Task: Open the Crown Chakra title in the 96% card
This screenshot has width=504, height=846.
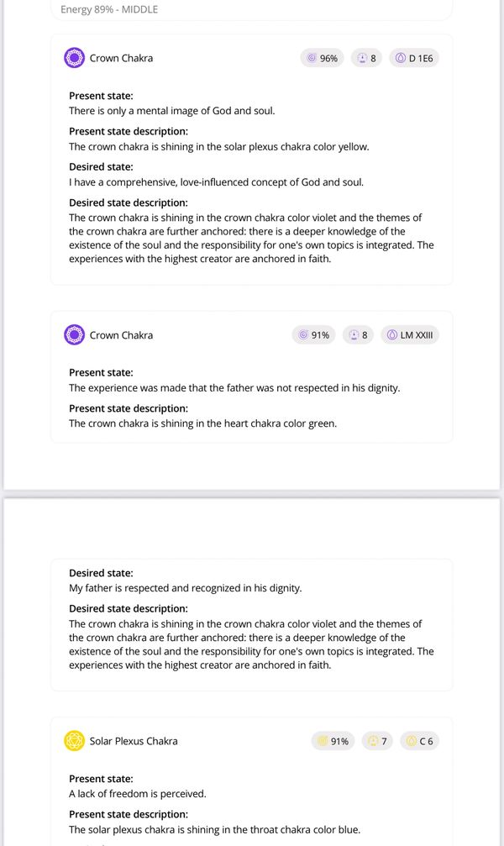Action: pyautogui.click(x=121, y=58)
